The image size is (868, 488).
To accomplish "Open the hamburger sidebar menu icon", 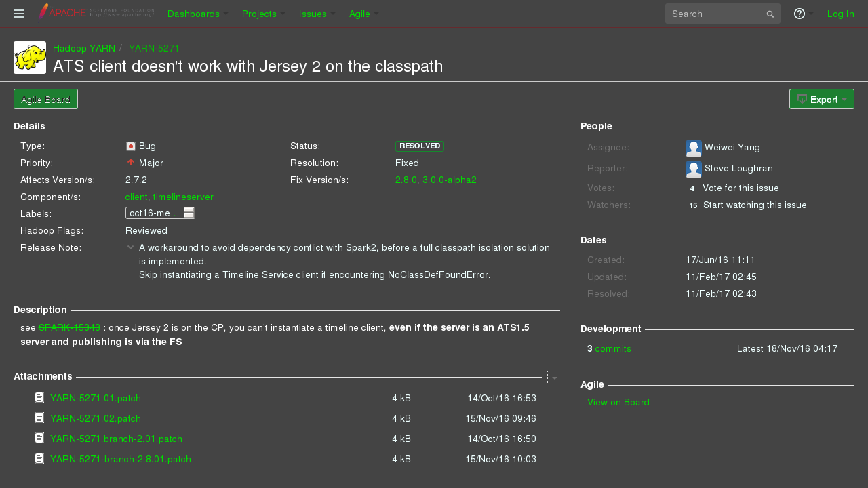I will 19,14.
